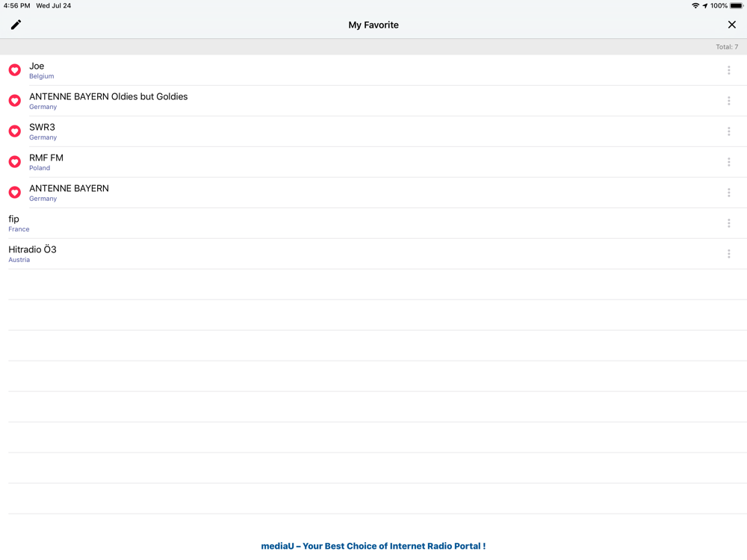747x560 pixels.
Task: Select the fip station
Action: click(13, 219)
